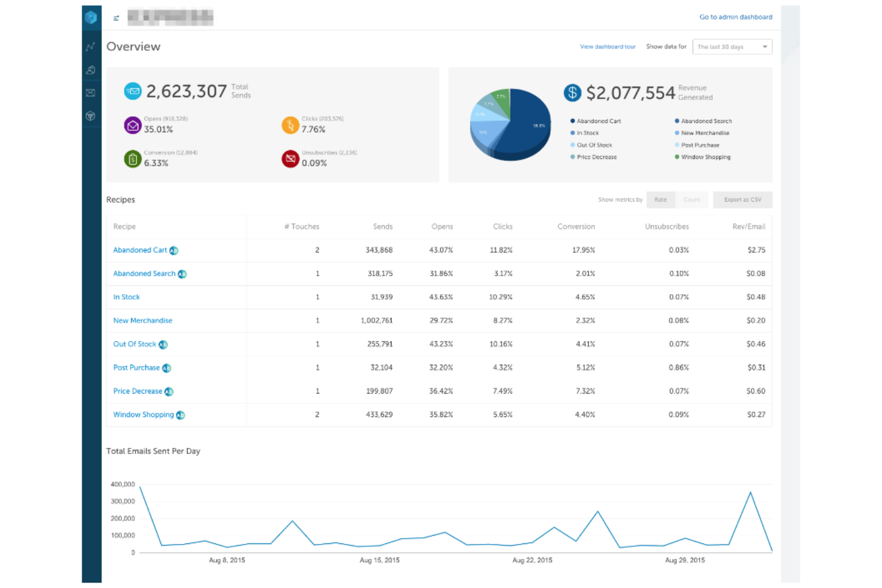
Task: Switch metrics view to Rate
Action: 660,200
